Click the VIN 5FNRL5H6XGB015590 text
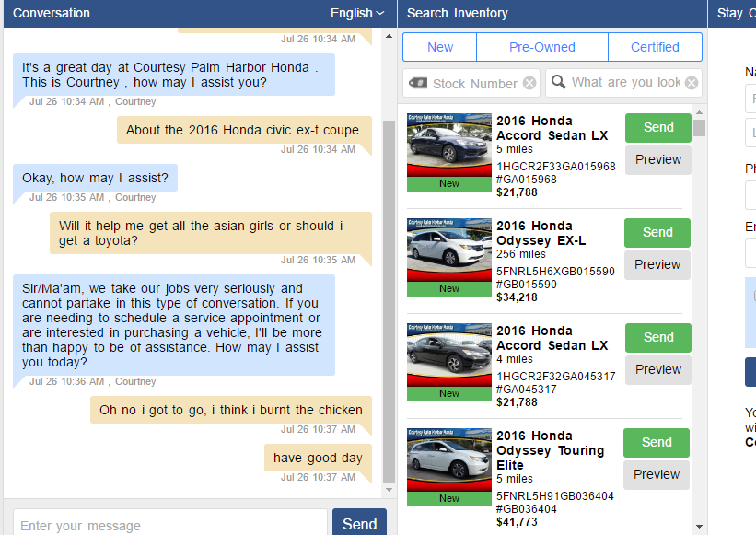Image resolution: width=756 pixels, height=535 pixels. click(555, 272)
